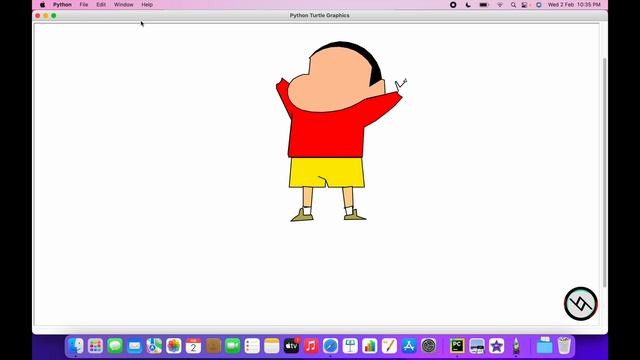Open Numbers in the dock
This screenshot has width=640, height=360.
(x=370, y=346)
